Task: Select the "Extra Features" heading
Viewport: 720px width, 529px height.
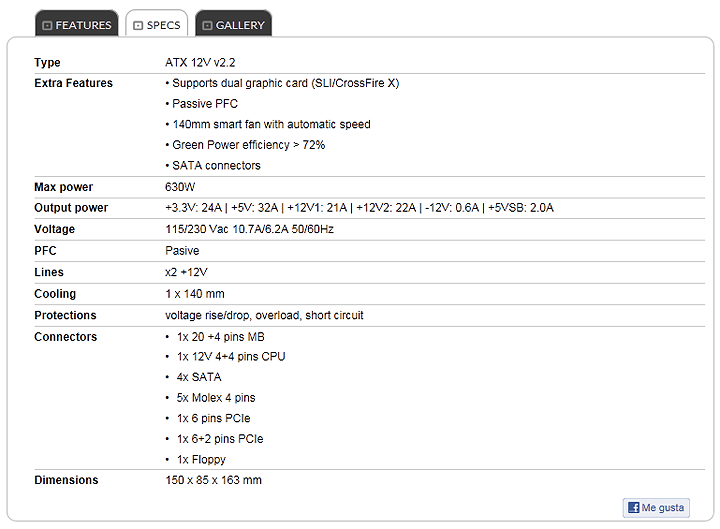Action: pos(73,83)
